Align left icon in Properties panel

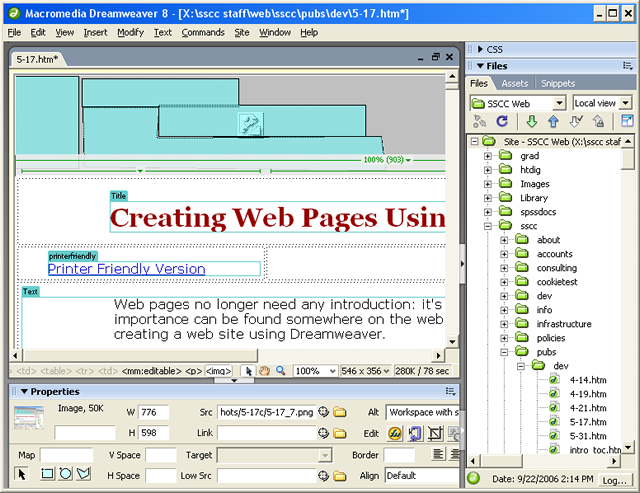438,454
